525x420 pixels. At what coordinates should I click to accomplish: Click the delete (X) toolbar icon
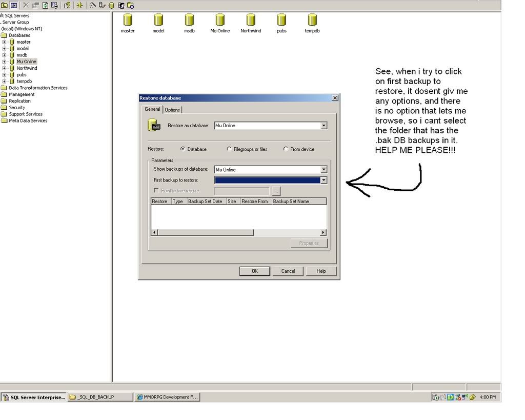(26, 5)
